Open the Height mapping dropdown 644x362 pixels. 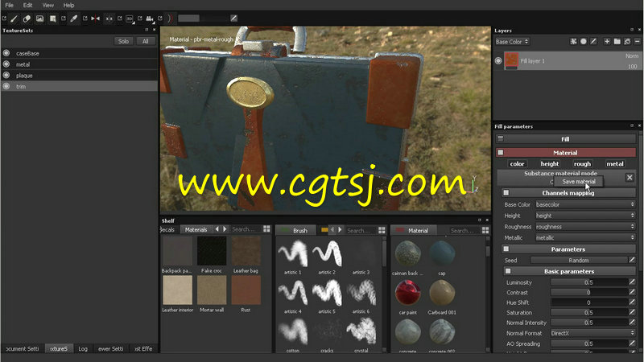(x=585, y=216)
